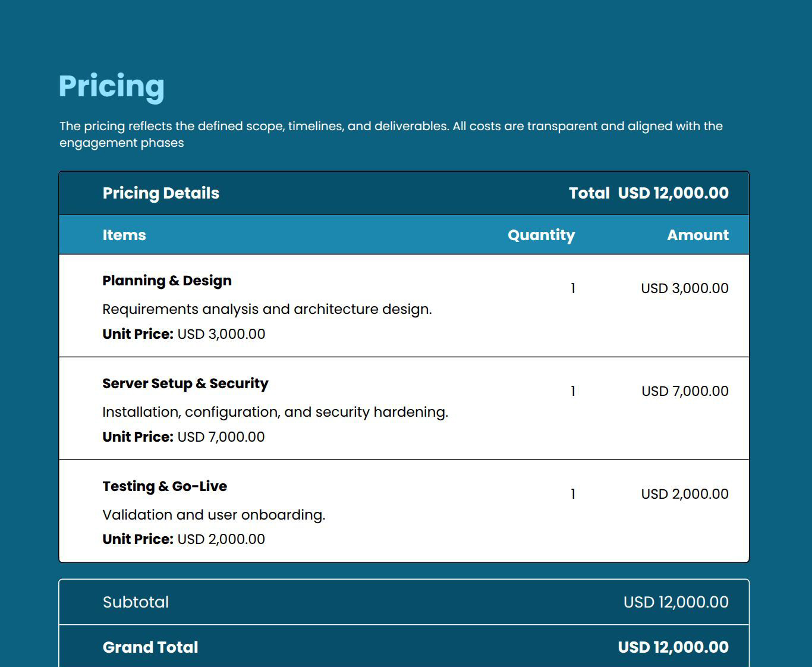Click the Planning & Design unit price line
This screenshot has width=812, height=667.
[184, 334]
